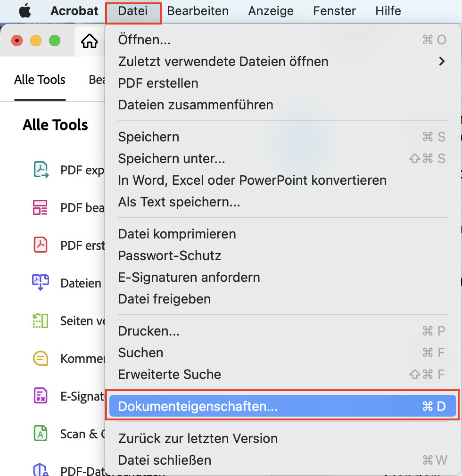The image size is (462, 476).
Task: Open the Anzeige menu in menu bar
Action: [271, 11]
